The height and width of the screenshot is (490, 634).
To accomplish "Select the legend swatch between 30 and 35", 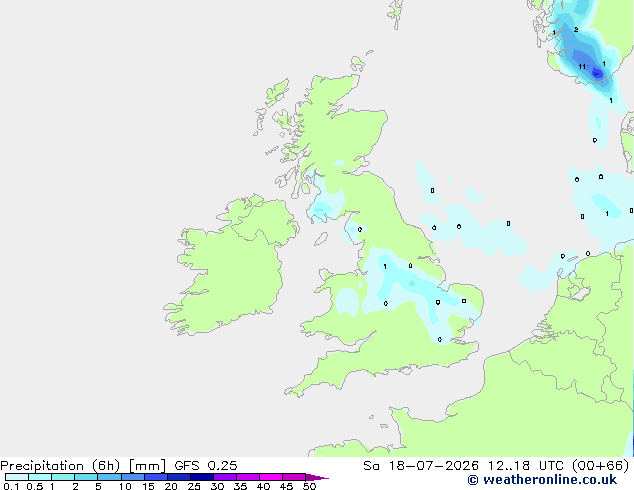I will coord(225,477).
